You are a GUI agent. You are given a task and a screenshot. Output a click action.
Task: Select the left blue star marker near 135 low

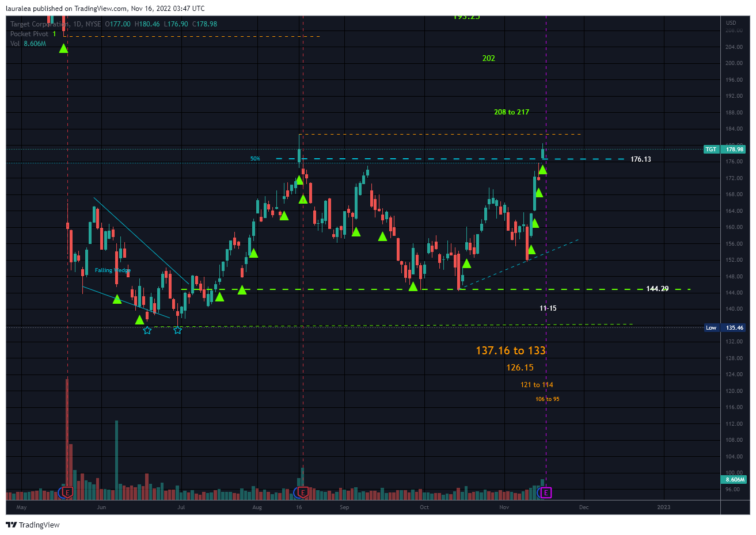[147, 330]
